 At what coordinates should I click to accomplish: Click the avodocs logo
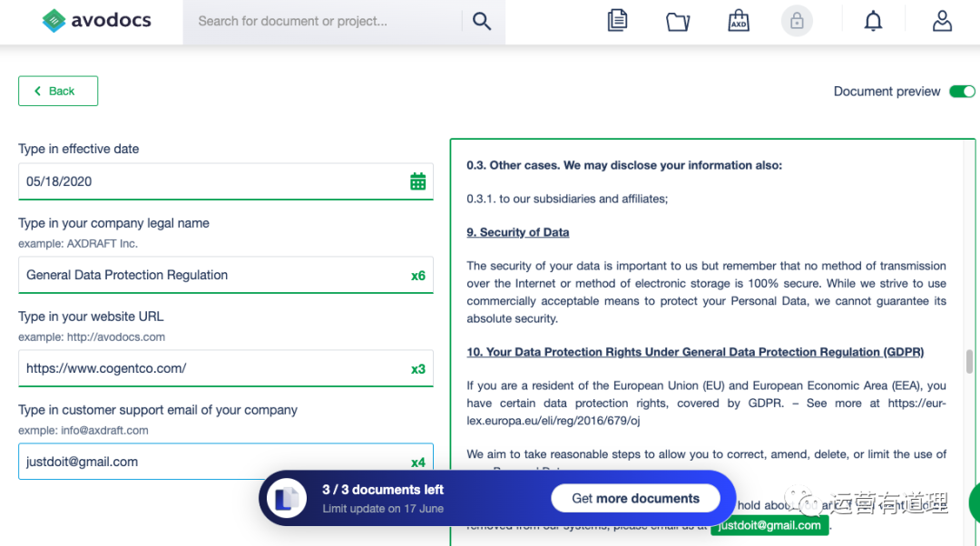tap(96, 21)
